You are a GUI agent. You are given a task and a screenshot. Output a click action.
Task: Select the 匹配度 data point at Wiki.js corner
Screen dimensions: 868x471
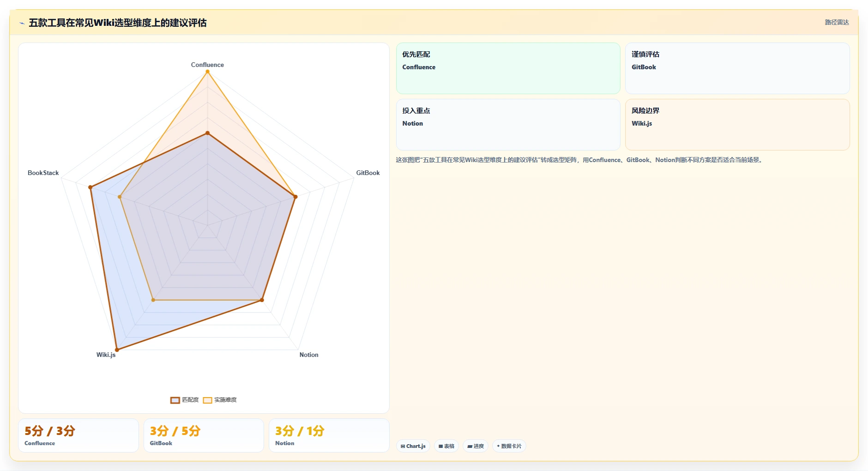[x=117, y=350]
